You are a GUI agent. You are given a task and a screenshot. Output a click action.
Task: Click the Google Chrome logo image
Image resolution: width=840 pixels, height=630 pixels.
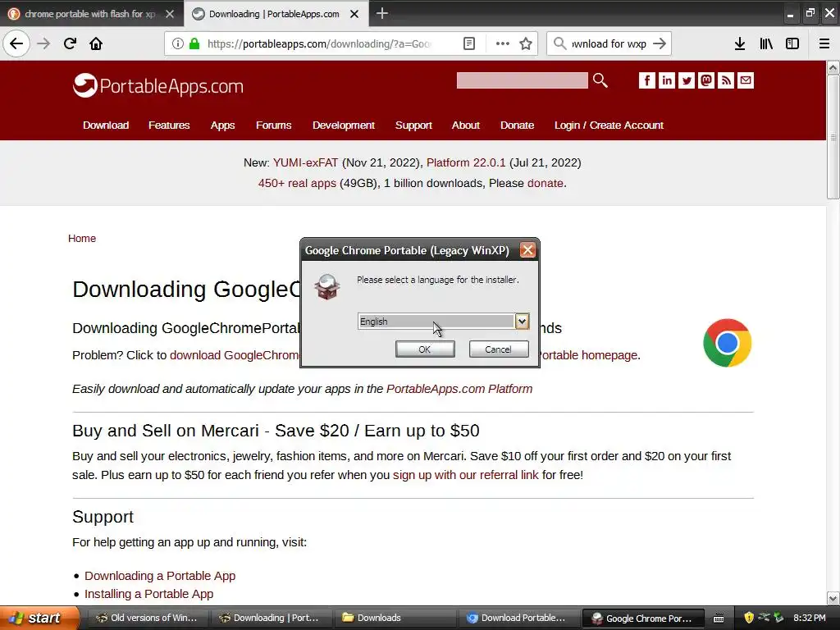[x=727, y=343]
